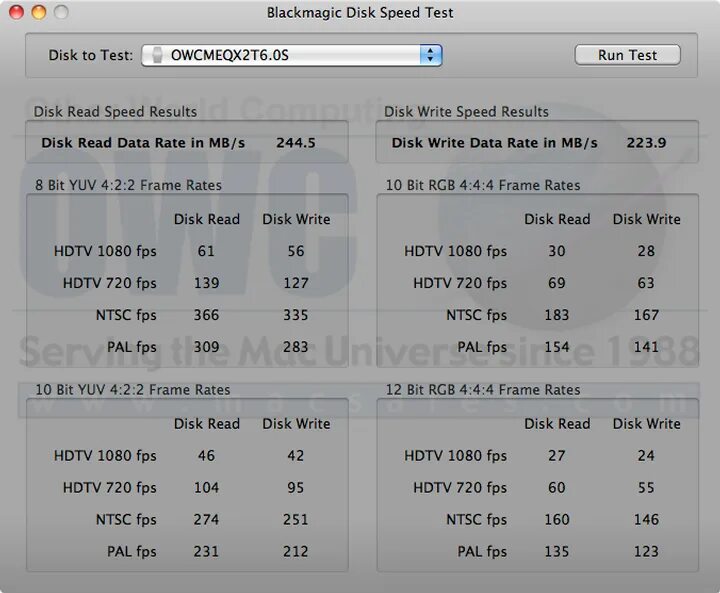Click 8 Bit YUV HDTV 1080 write value 56
Viewport: 720px width, 593px height.
[x=296, y=251]
